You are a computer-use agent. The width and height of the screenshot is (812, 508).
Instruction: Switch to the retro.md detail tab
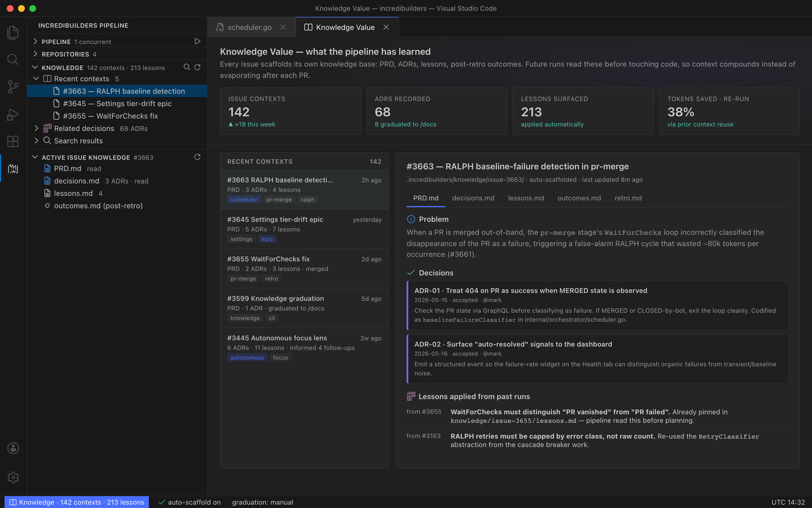tap(628, 198)
